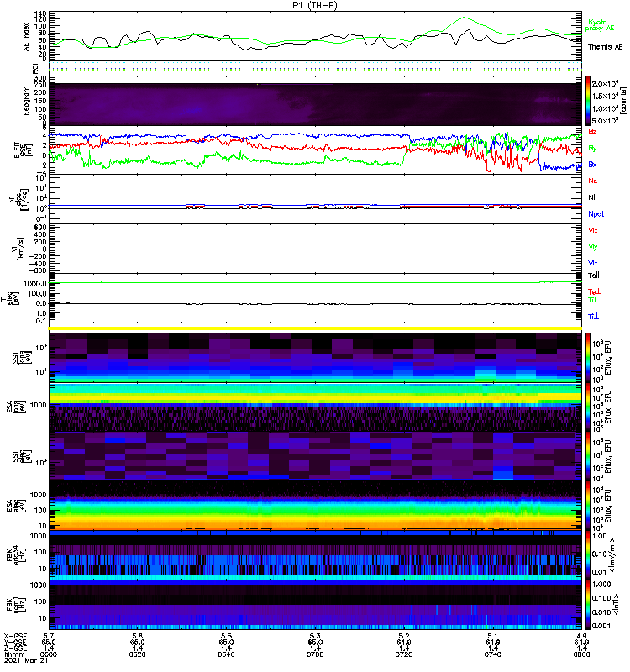Viewport: 630px width, 672px height.
Task: Click the 0720 time tick label
Action: [404, 654]
